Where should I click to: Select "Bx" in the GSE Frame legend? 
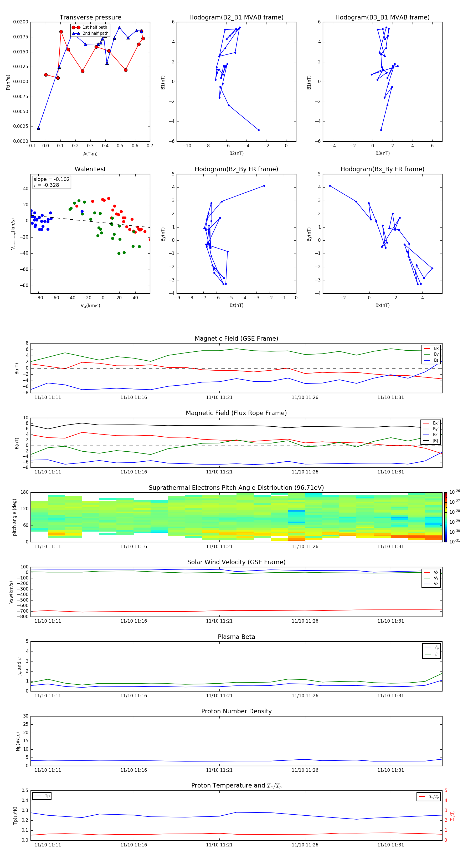pyautogui.click(x=431, y=349)
